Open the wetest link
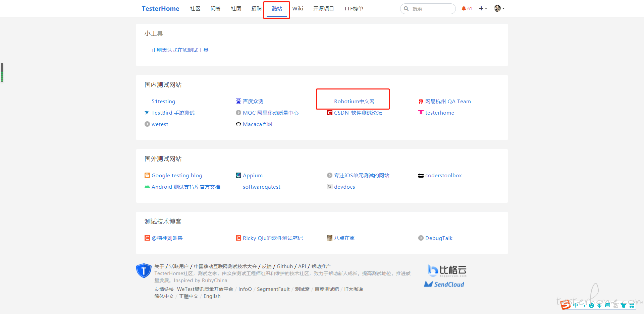This screenshot has width=644, height=314. pos(160,124)
